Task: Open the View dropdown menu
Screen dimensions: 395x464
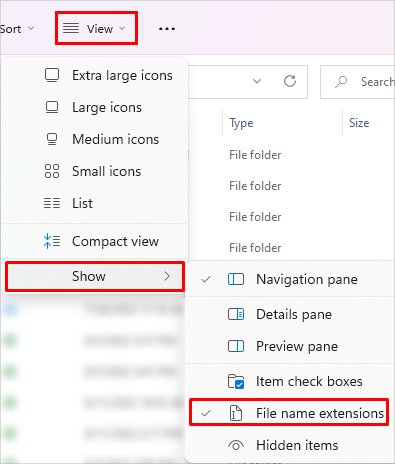Action: [96, 29]
